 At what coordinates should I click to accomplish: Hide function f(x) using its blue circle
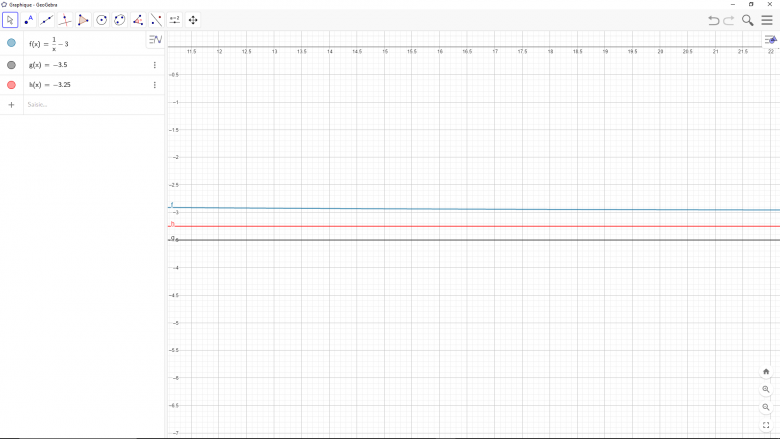pos(11,43)
